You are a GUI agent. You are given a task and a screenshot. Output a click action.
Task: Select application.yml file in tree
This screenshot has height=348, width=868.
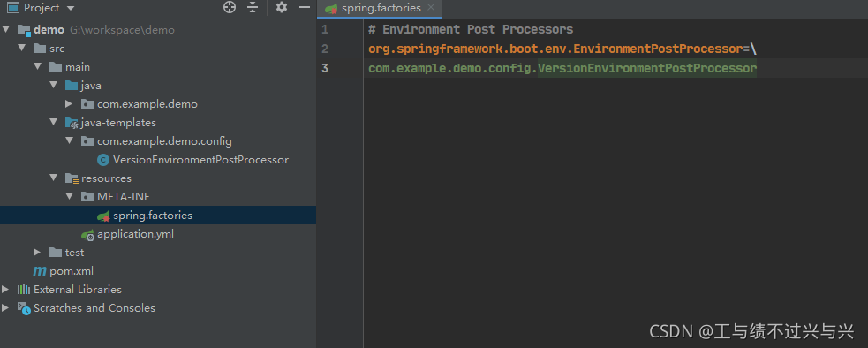click(136, 234)
